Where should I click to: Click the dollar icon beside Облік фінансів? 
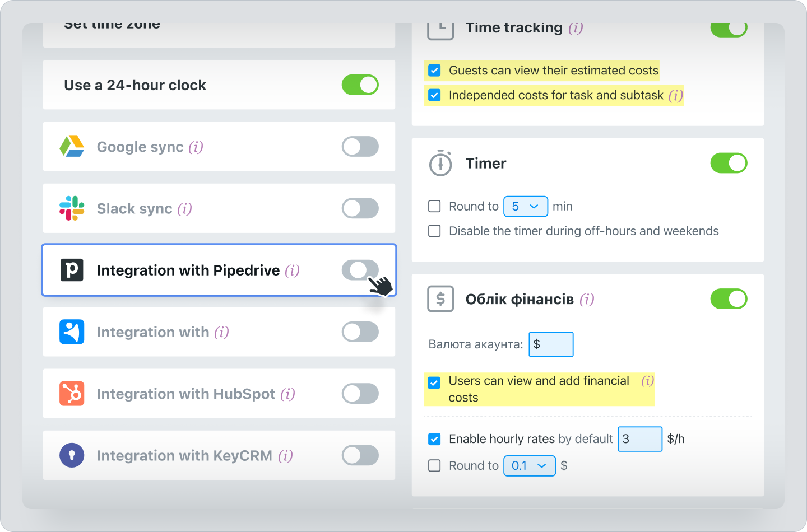coord(440,298)
